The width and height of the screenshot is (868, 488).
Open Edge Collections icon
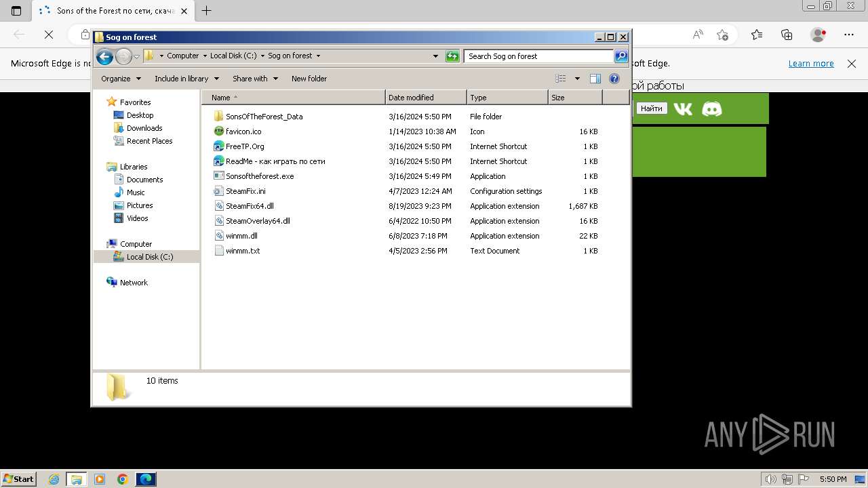tap(787, 35)
